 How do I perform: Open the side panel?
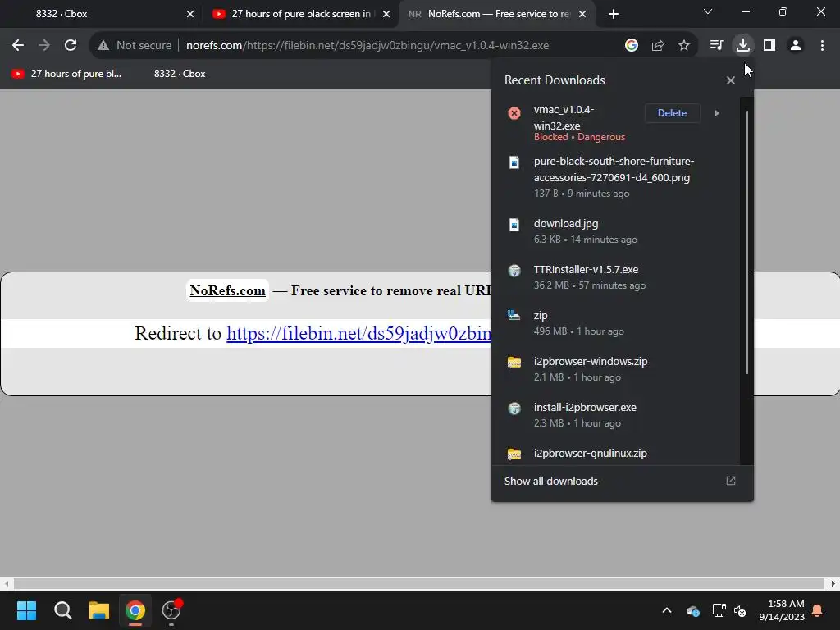point(769,46)
